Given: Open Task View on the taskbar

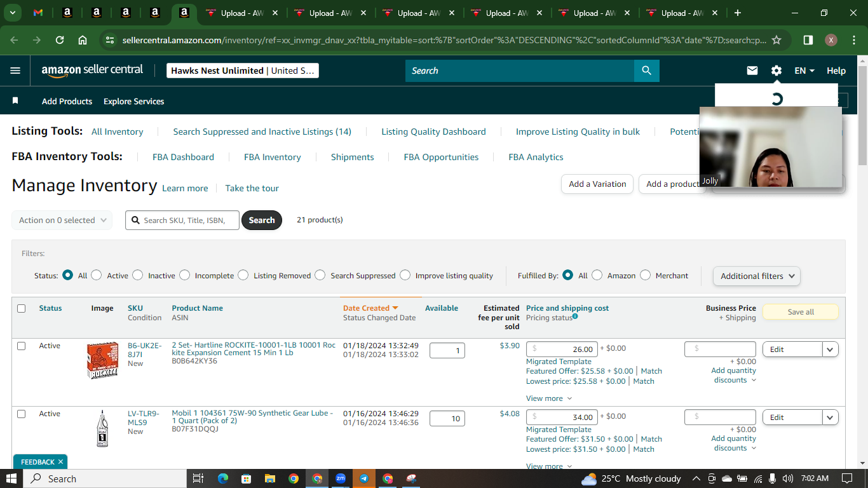Looking at the screenshot, I should coord(198,478).
